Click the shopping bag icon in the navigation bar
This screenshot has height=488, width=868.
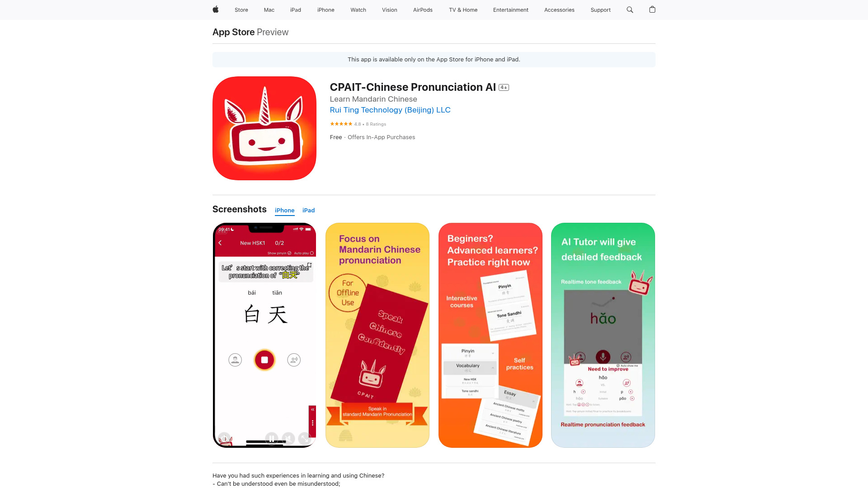(x=652, y=9)
